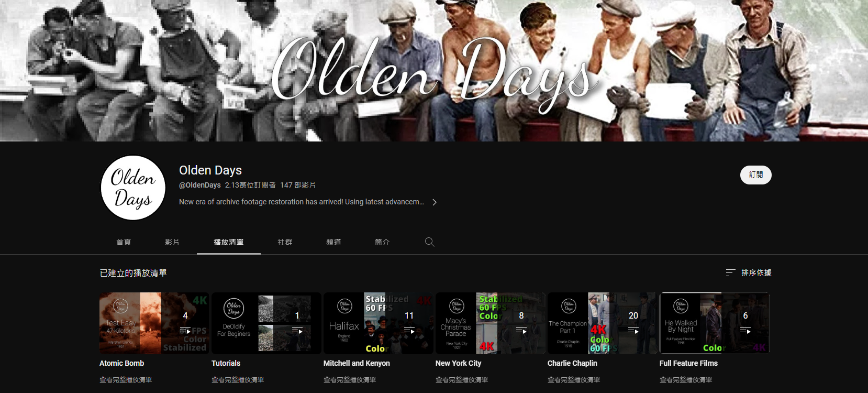
Task: Click the channel description text
Action: pos(302,202)
